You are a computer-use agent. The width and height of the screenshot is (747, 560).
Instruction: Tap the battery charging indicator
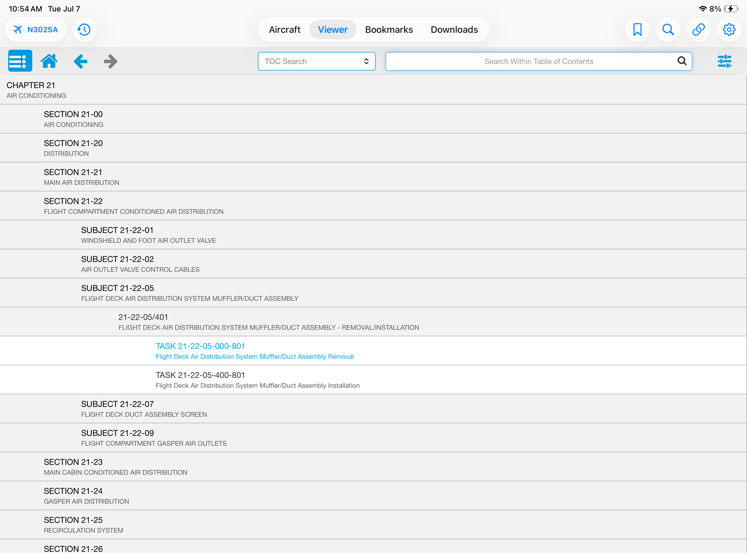[731, 9]
